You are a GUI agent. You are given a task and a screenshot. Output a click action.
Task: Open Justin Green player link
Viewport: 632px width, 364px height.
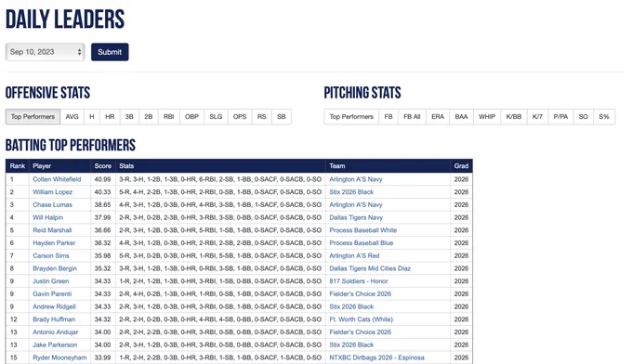pos(51,281)
